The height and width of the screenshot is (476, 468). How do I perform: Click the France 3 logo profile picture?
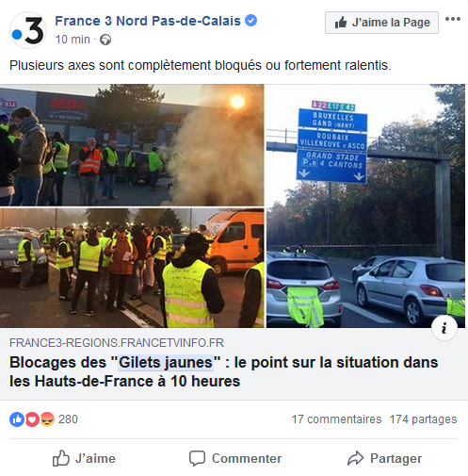[28, 30]
